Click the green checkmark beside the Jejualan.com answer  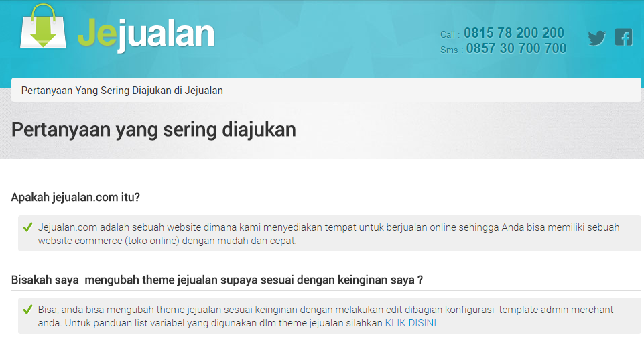pos(27,227)
